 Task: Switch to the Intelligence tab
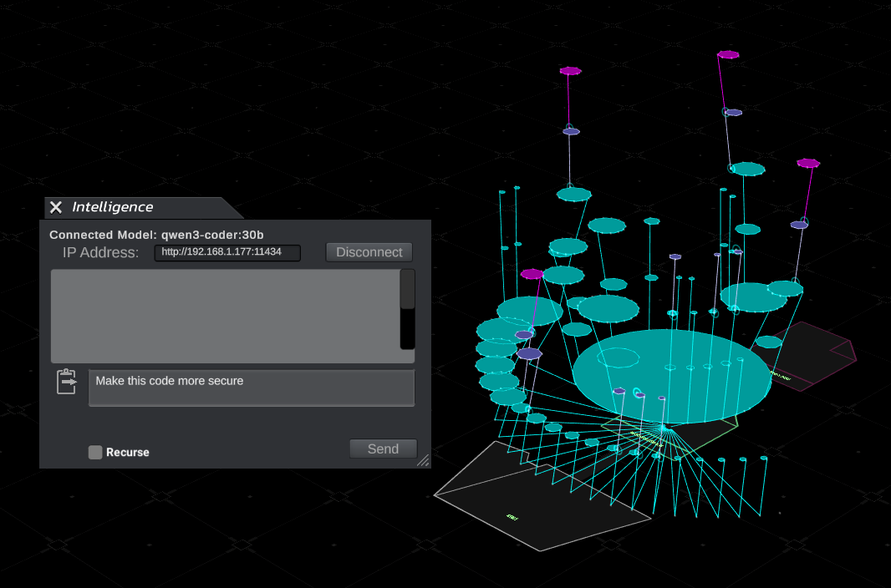pyautogui.click(x=112, y=206)
